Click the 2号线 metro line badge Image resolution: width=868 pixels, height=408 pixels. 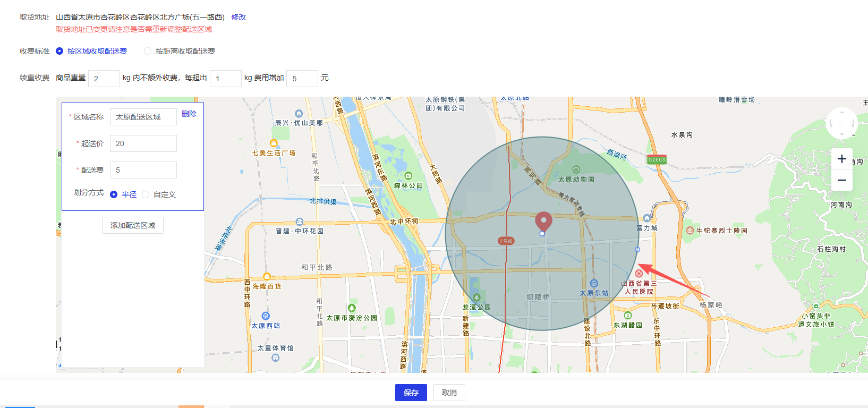tap(506, 241)
